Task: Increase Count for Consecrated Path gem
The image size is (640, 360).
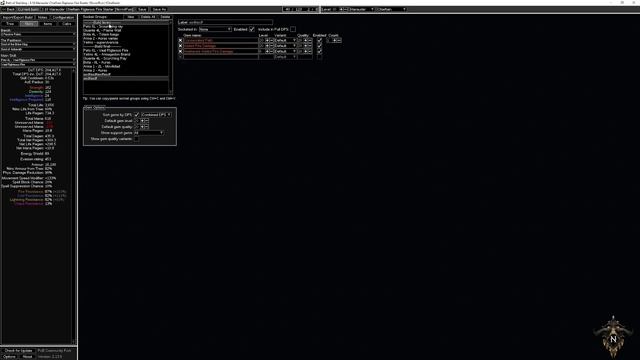Action: pyautogui.click(x=335, y=40)
